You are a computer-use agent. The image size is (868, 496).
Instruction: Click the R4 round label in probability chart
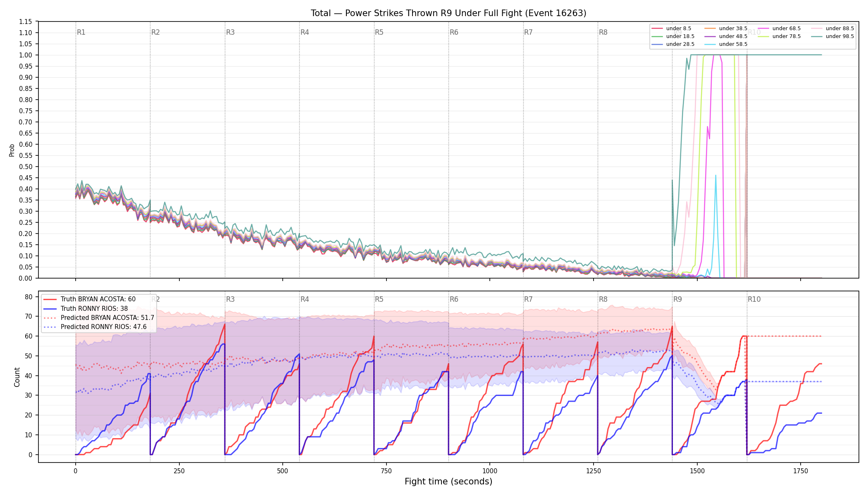tap(305, 32)
